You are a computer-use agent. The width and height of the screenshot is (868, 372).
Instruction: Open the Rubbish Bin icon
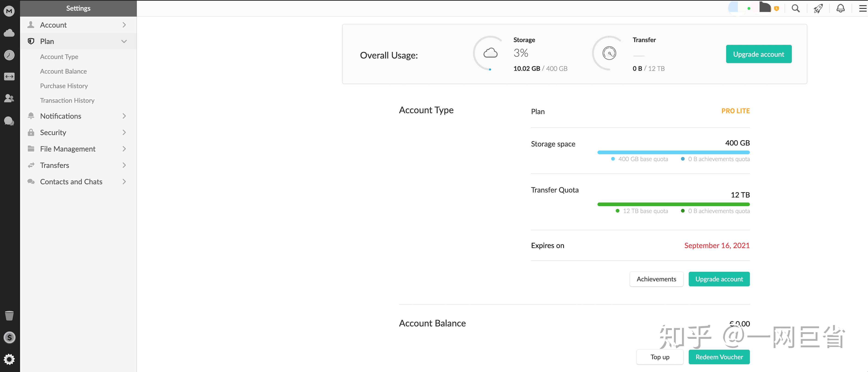[x=9, y=316]
